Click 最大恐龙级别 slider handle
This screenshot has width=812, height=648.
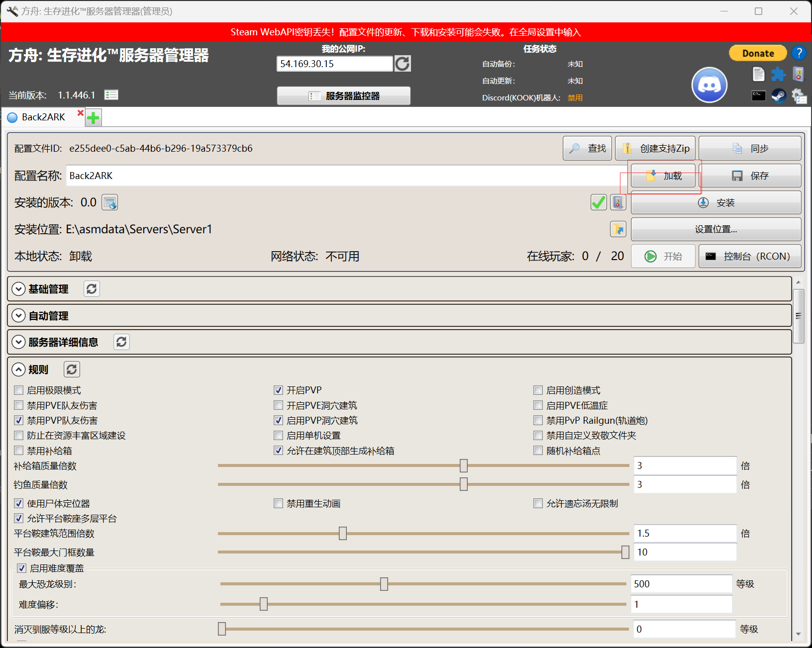(384, 584)
